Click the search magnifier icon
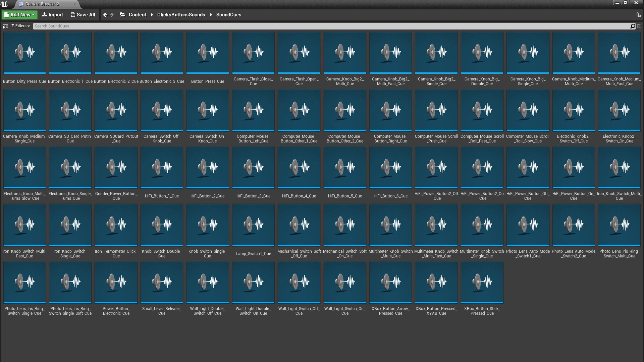644x362 pixels. coord(633,26)
